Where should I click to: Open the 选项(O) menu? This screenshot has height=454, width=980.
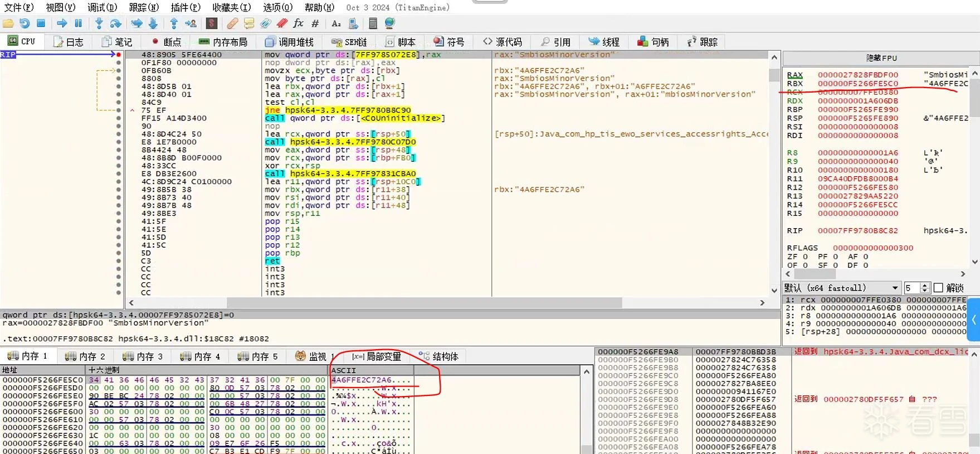pyautogui.click(x=277, y=7)
